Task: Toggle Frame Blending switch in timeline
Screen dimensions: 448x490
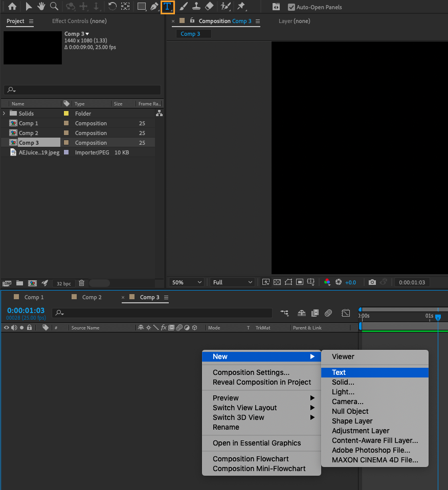Action: pyautogui.click(x=315, y=313)
